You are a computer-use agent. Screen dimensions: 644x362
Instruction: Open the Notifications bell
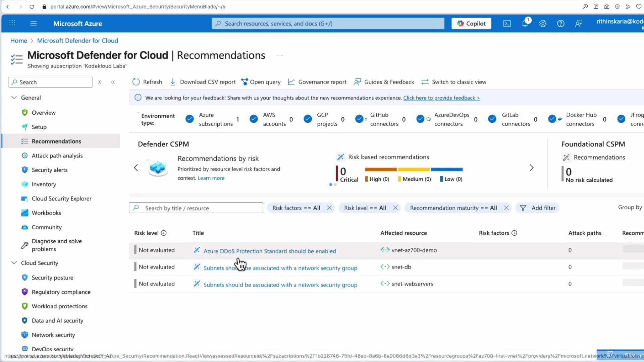click(525, 23)
